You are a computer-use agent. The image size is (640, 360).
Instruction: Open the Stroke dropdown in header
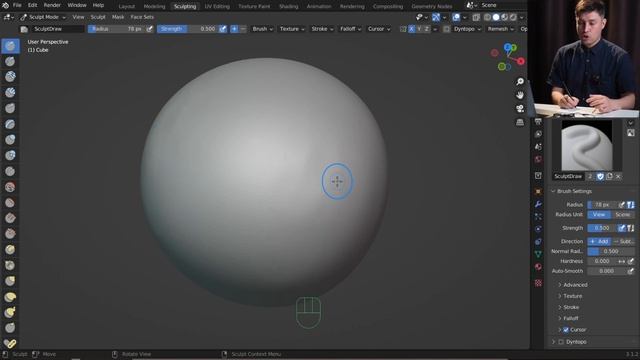(x=322, y=29)
